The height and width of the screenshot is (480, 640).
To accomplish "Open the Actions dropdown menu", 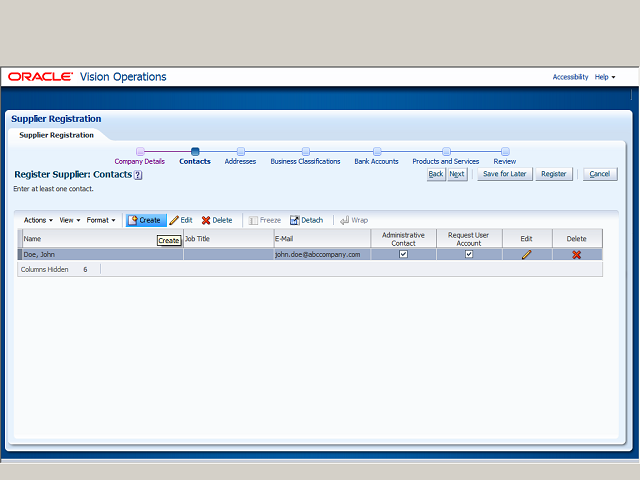I will tap(38, 220).
